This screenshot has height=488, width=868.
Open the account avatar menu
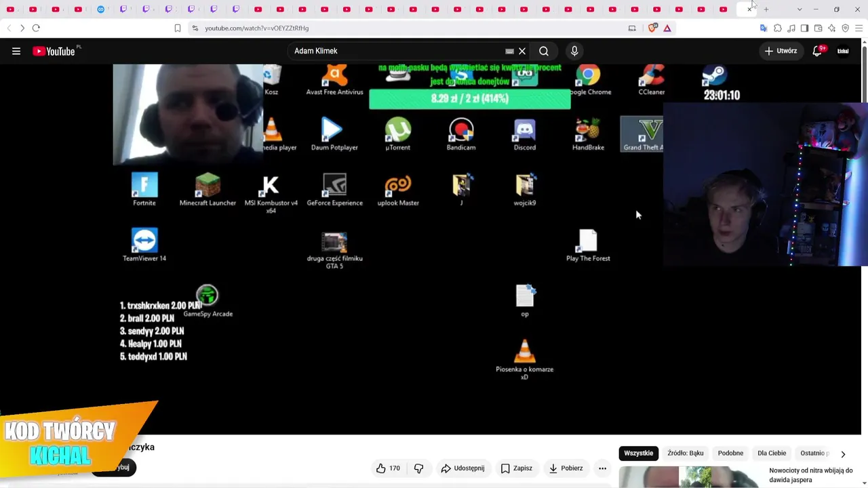point(843,51)
